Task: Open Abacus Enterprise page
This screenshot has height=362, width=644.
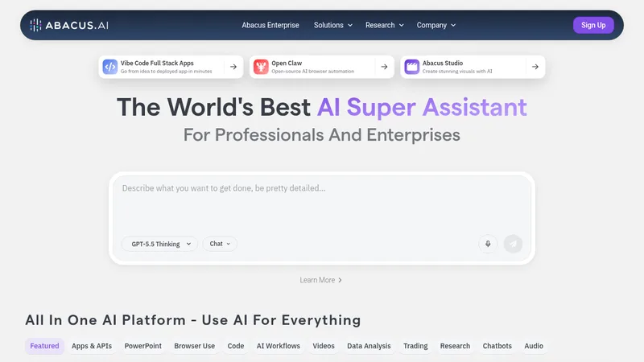Action: click(x=270, y=25)
